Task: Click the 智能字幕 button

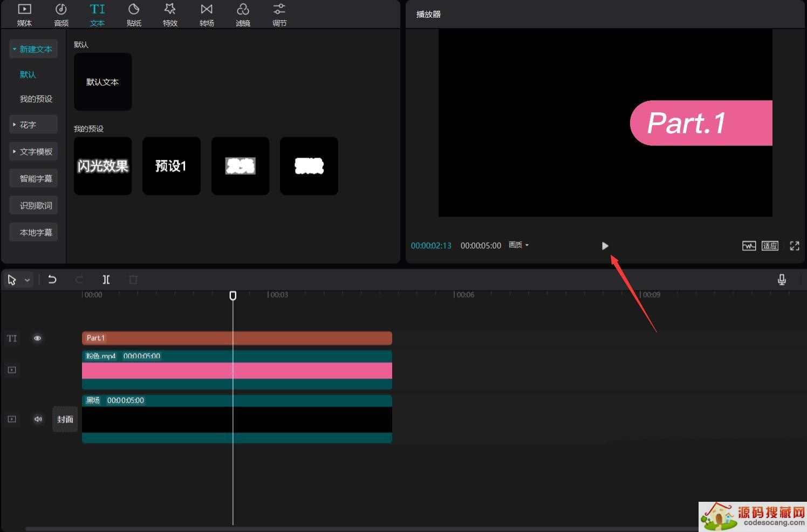Action: [33, 179]
